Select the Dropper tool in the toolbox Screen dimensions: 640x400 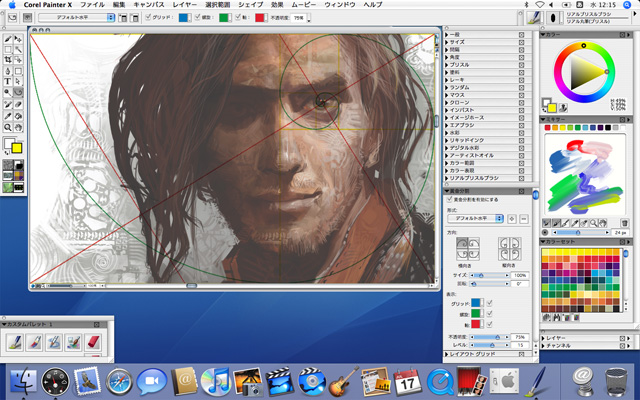click(x=8, y=116)
